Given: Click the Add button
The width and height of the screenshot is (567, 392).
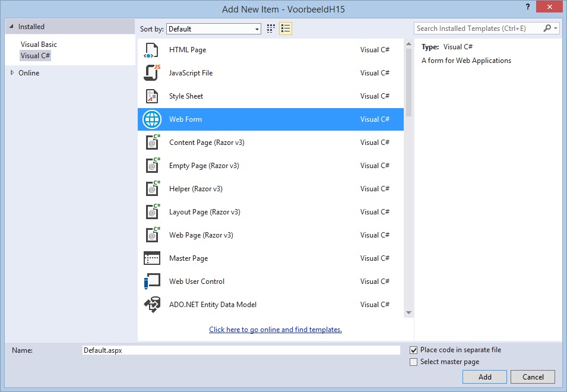Looking at the screenshot, I should [484, 377].
